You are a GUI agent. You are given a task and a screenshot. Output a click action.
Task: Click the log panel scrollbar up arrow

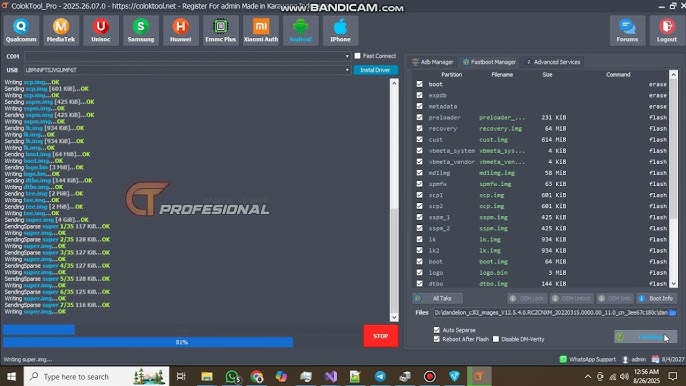(x=394, y=83)
